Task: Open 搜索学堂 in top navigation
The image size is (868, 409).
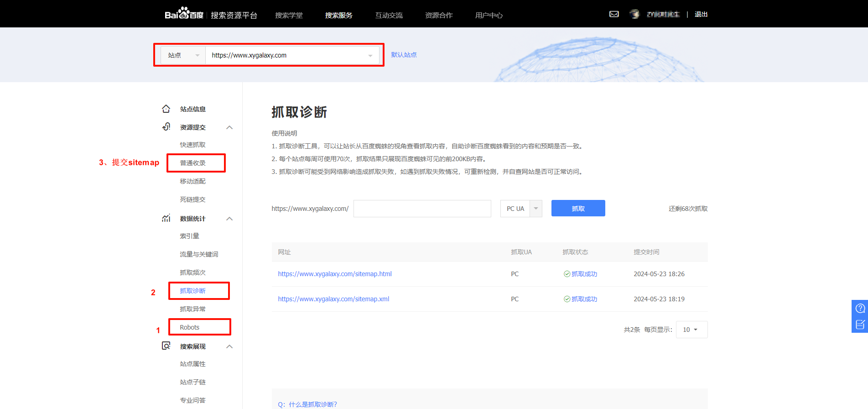Action: 289,15
